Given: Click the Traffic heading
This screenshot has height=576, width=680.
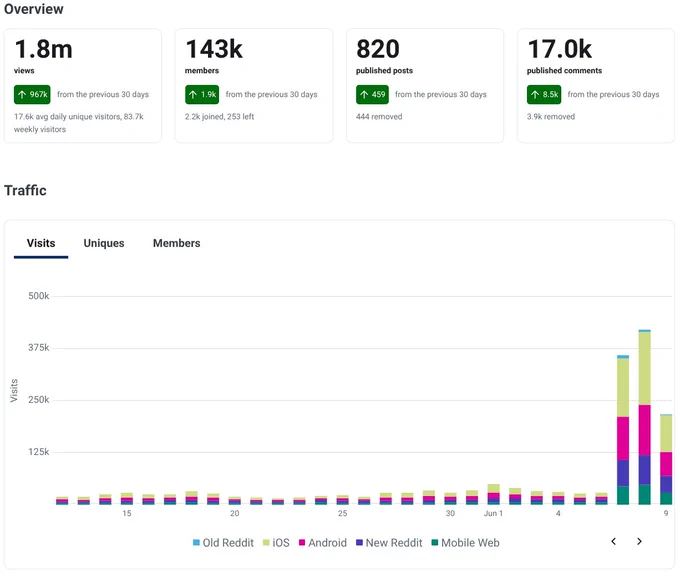Looking at the screenshot, I should (x=25, y=190).
